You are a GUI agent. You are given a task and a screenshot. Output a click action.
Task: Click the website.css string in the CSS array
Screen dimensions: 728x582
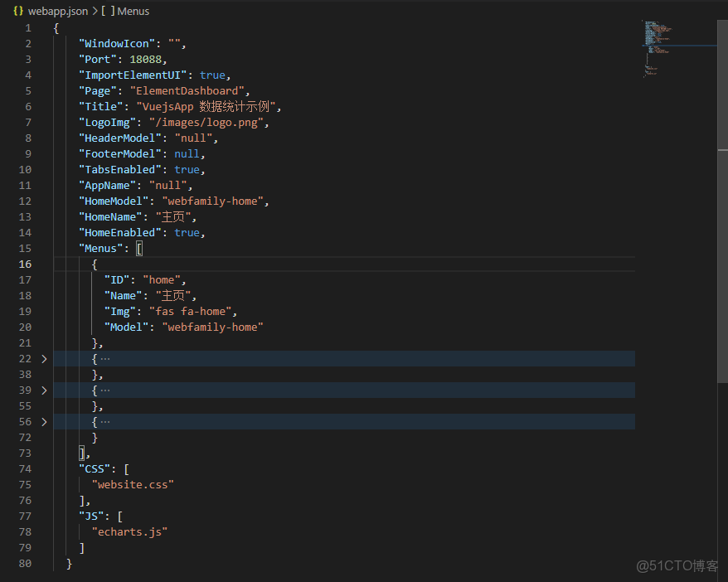(133, 484)
